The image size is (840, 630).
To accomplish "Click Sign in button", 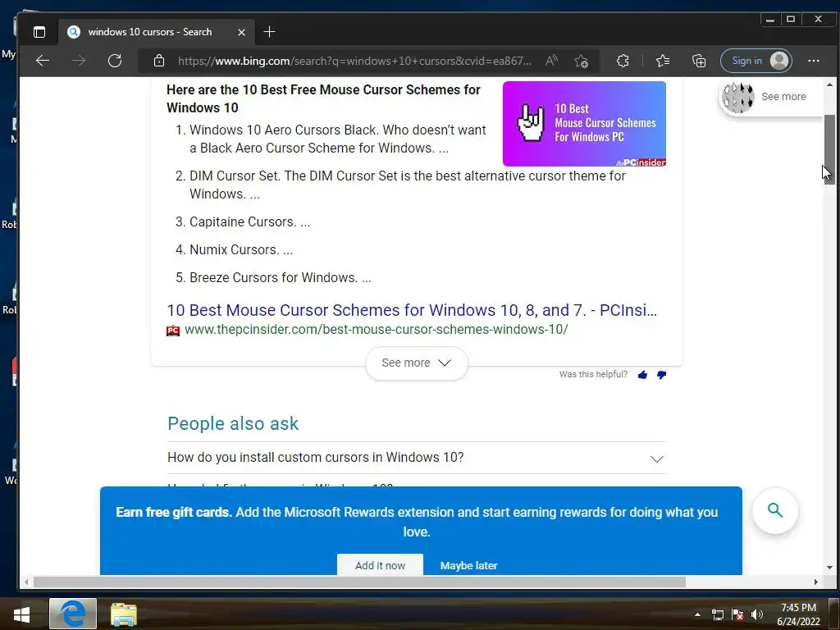I will click(756, 61).
